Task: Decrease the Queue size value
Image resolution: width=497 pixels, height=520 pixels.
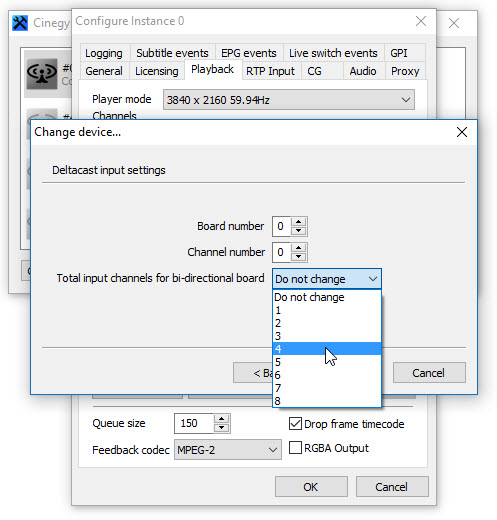Action: [x=222, y=428]
